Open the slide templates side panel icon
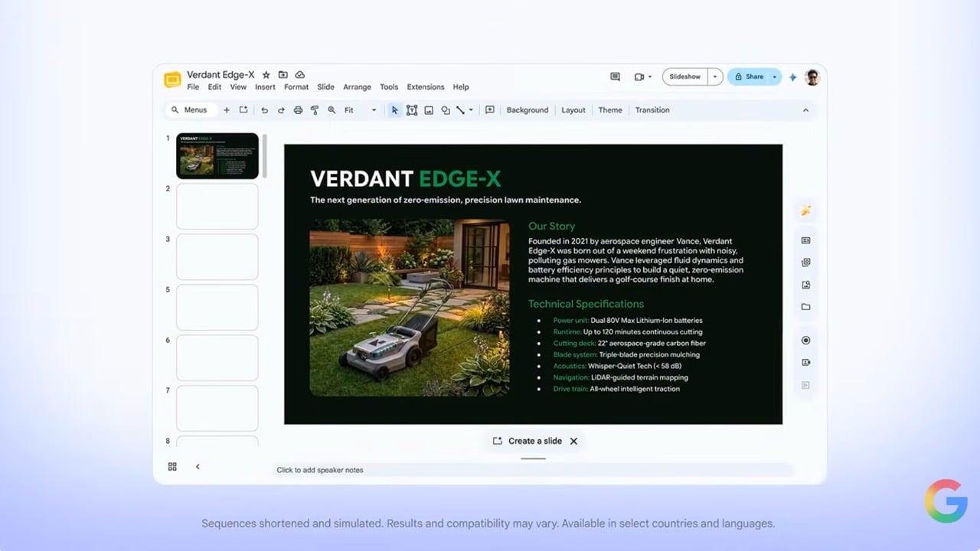This screenshot has height=551, width=980. click(805, 240)
